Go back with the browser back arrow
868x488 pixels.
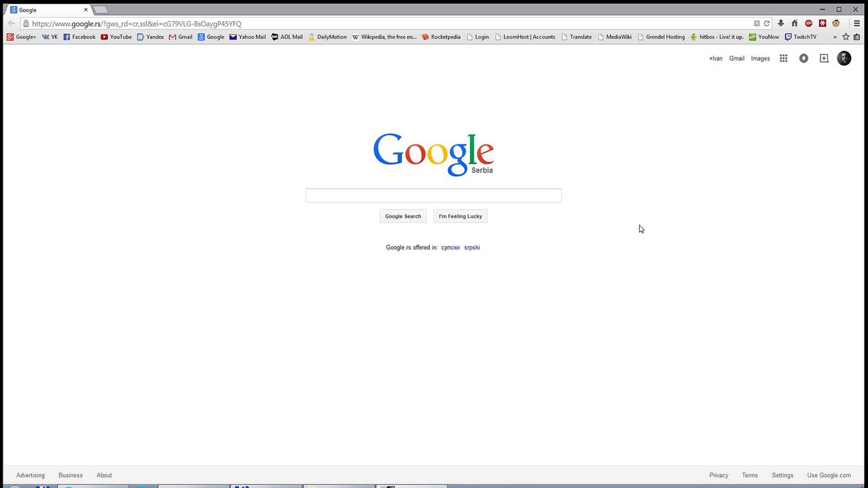click(x=11, y=23)
